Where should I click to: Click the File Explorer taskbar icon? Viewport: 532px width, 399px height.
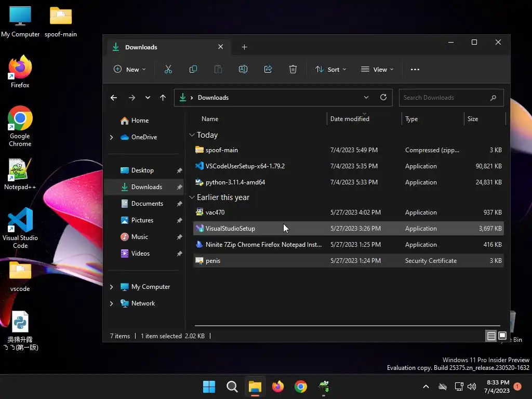point(255,387)
